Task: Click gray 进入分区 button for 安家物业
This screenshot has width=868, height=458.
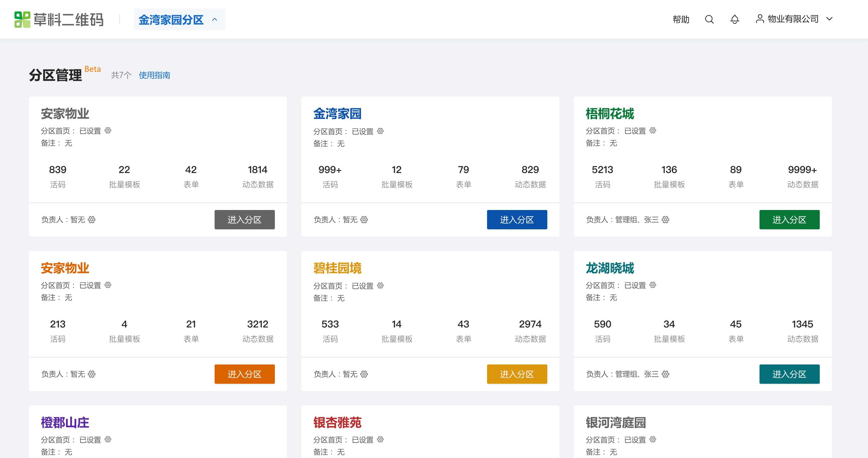Action: click(245, 220)
